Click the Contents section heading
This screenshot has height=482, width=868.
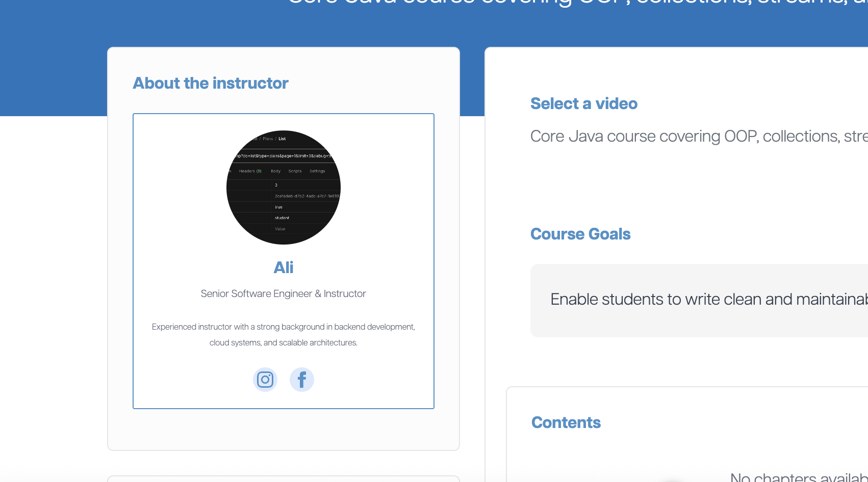pos(566,422)
